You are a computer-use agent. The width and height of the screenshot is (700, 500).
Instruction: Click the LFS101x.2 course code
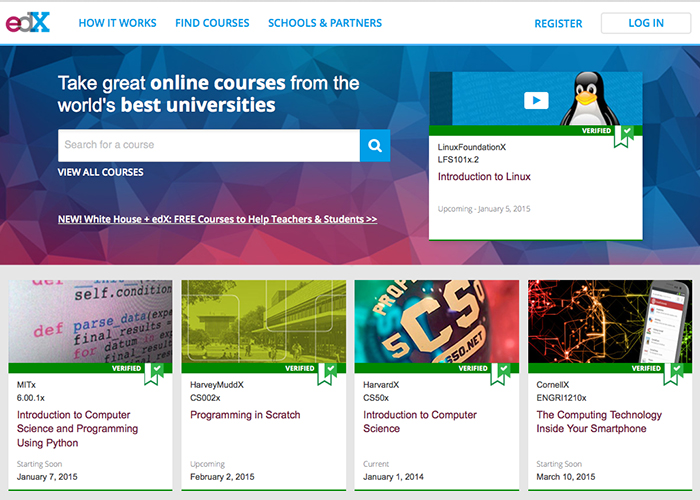point(458,159)
